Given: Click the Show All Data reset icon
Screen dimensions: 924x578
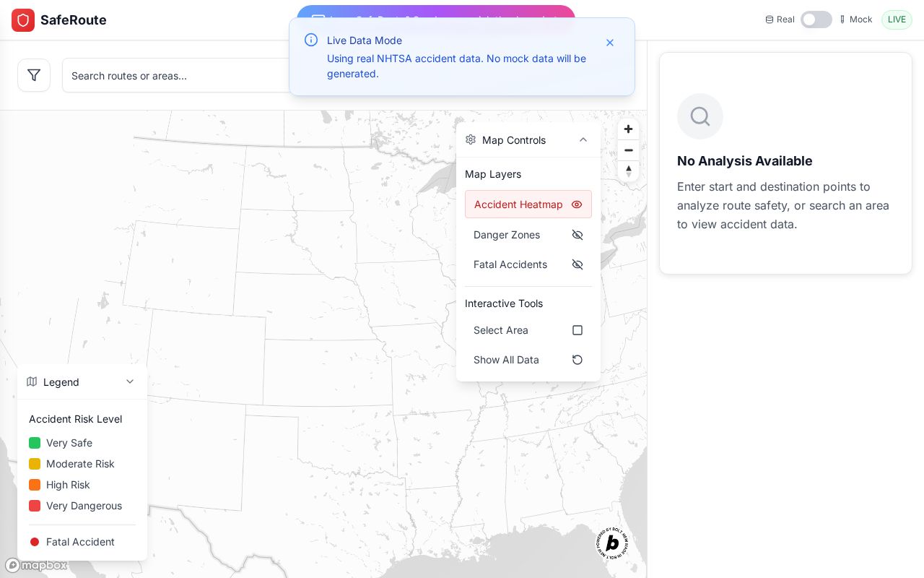Looking at the screenshot, I should tap(577, 360).
